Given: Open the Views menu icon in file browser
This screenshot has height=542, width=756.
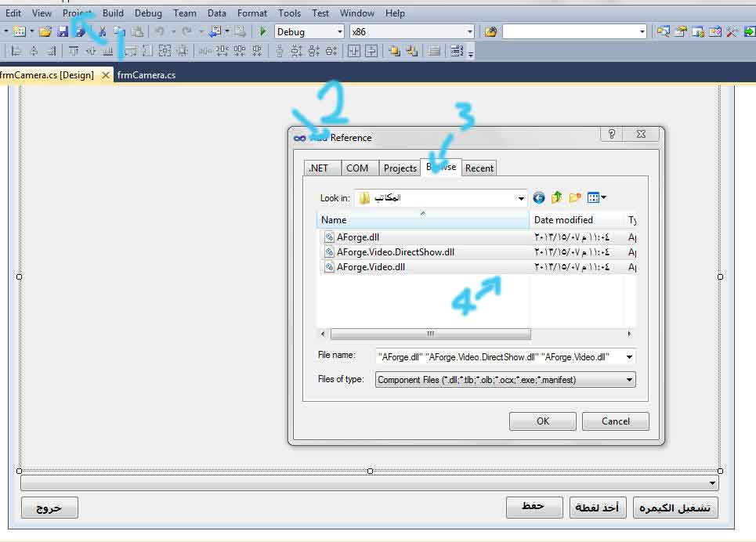Looking at the screenshot, I should click(x=597, y=198).
